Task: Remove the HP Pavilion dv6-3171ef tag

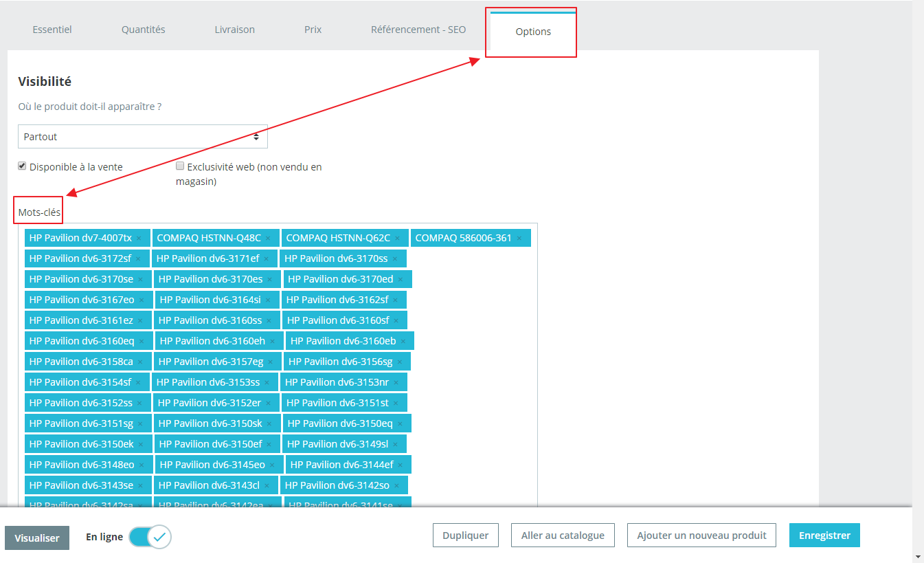Action: tap(267, 259)
